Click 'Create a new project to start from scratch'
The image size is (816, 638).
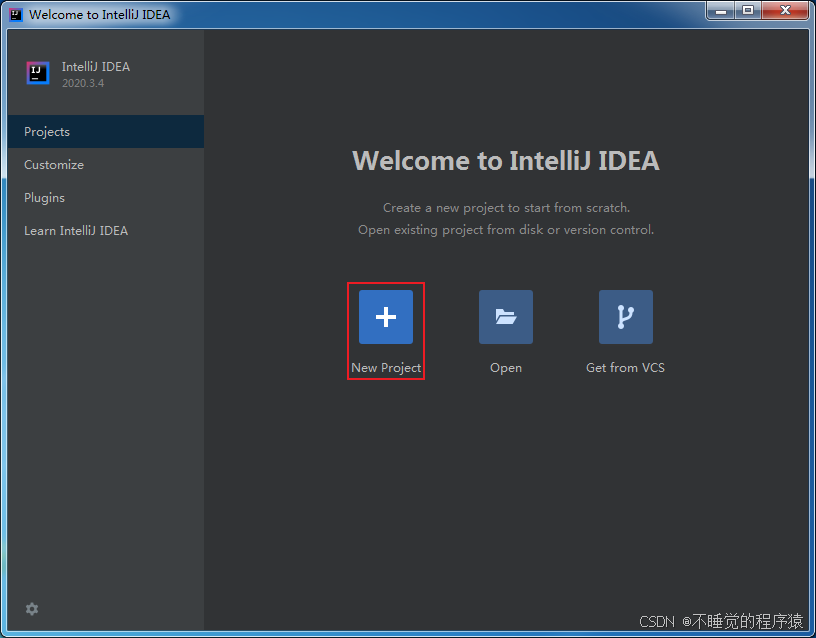(506, 208)
